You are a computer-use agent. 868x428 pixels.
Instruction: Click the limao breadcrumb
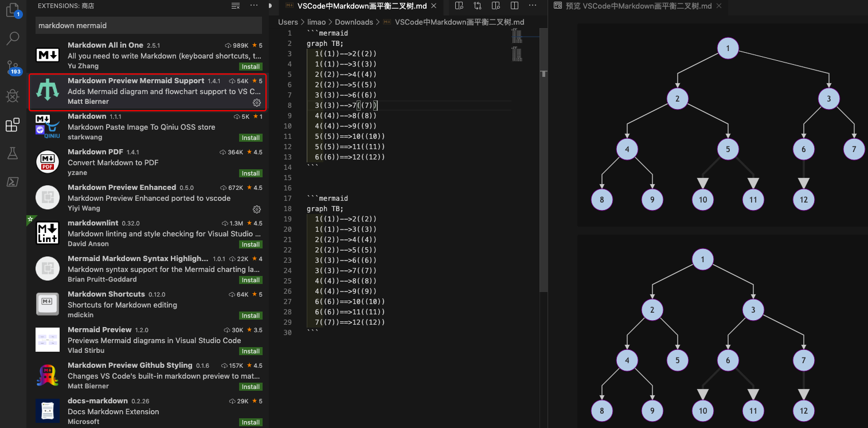pos(316,22)
